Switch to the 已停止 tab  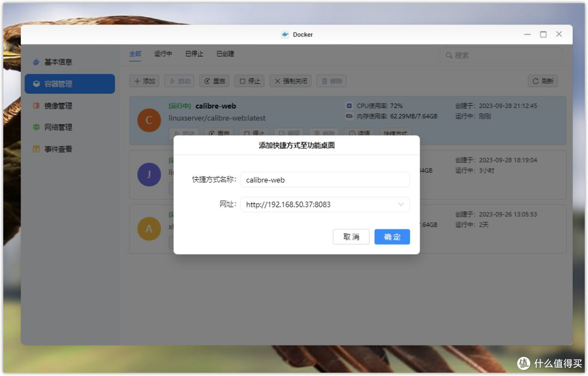point(194,53)
